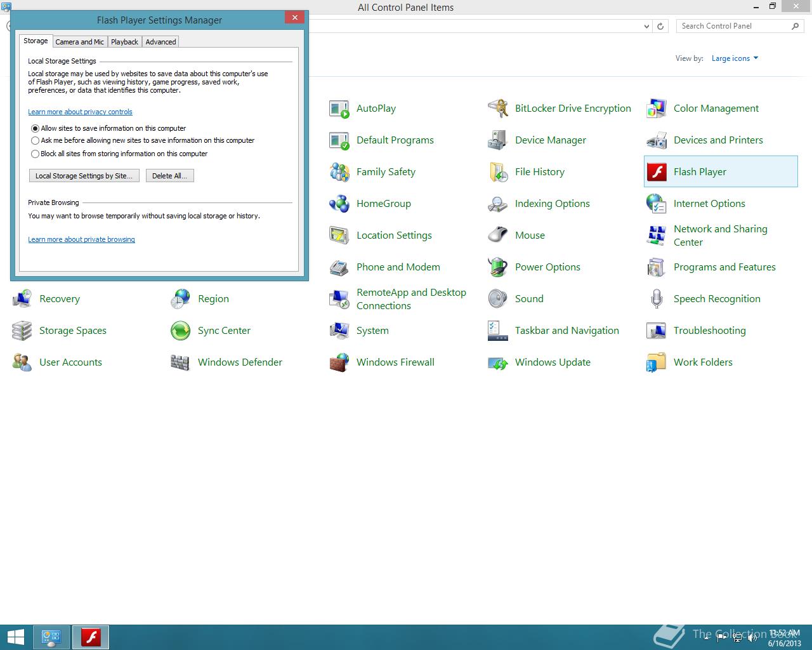Image resolution: width=812 pixels, height=650 pixels.
Task: Open the AutoPlay icon
Action: coord(339,109)
